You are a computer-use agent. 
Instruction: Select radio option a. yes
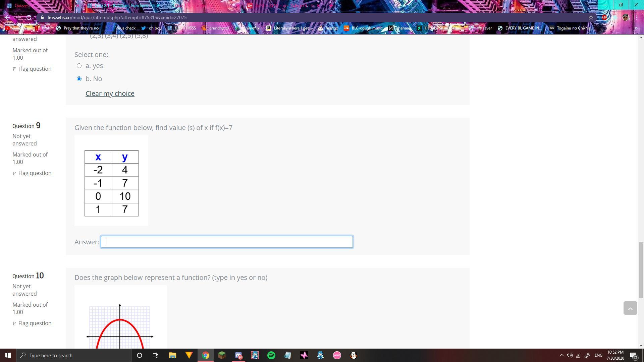coord(79,66)
